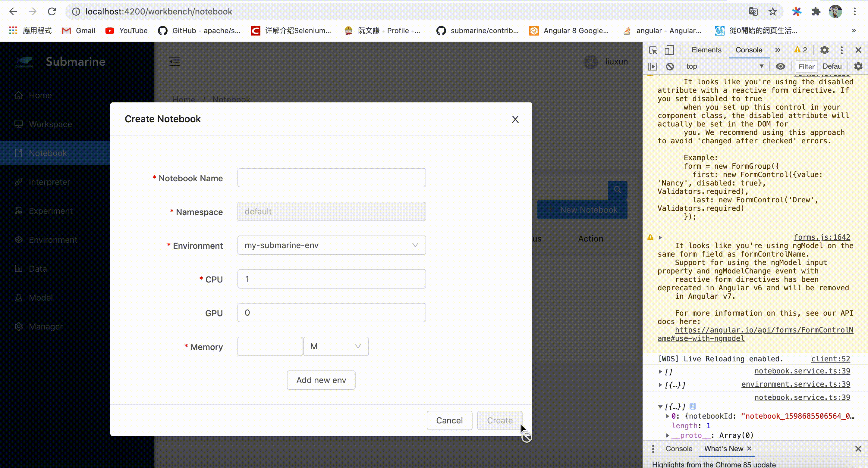Open the top JavaScript context dropdown
Screen dimensions: 868x468
tap(725, 66)
